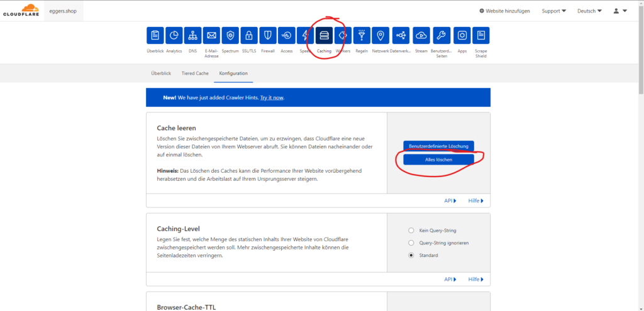The width and height of the screenshot is (644, 311).
Task: Choose Query-String ignorieren radio option
Action: [411, 243]
